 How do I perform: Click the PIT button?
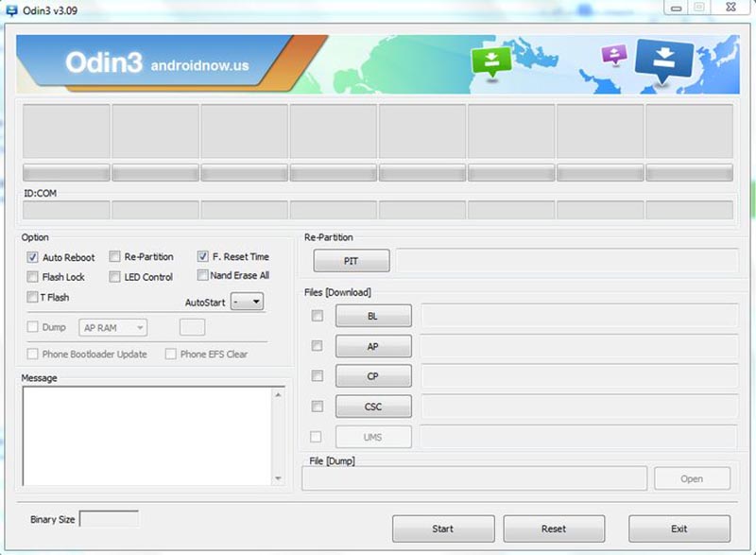351,260
